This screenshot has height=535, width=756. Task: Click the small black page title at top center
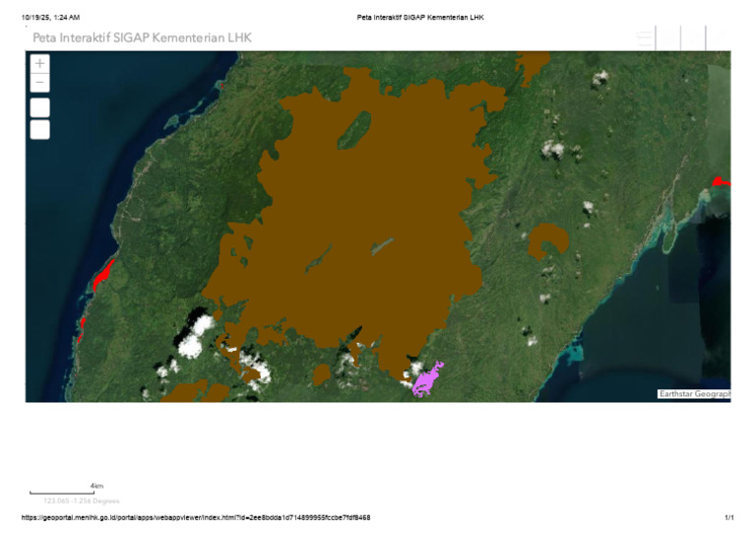(420, 18)
